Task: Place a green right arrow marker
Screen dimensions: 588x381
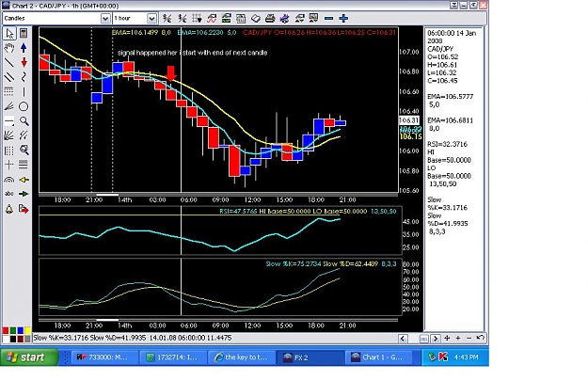Action: [x=24, y=194]
